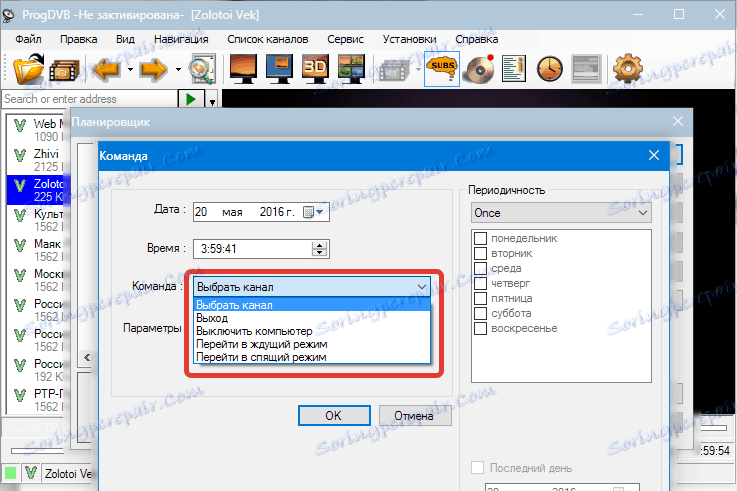Select the Zolotoi Vek channel row
This screenshot has height=491, width=737.
click(x=37, y=190)
